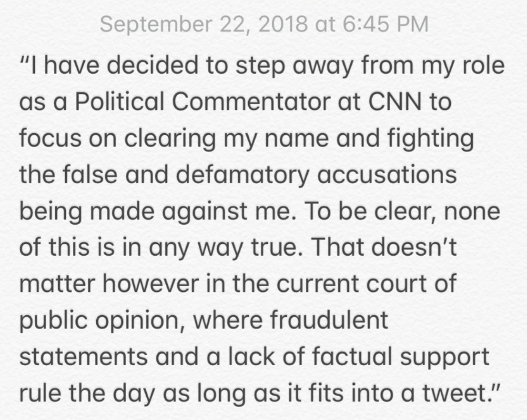Click the September 22, 2018 timestamp
Image resolution: width=527 pixels, height=420 pixels.
pyautogui.click(x=263, y=25)
